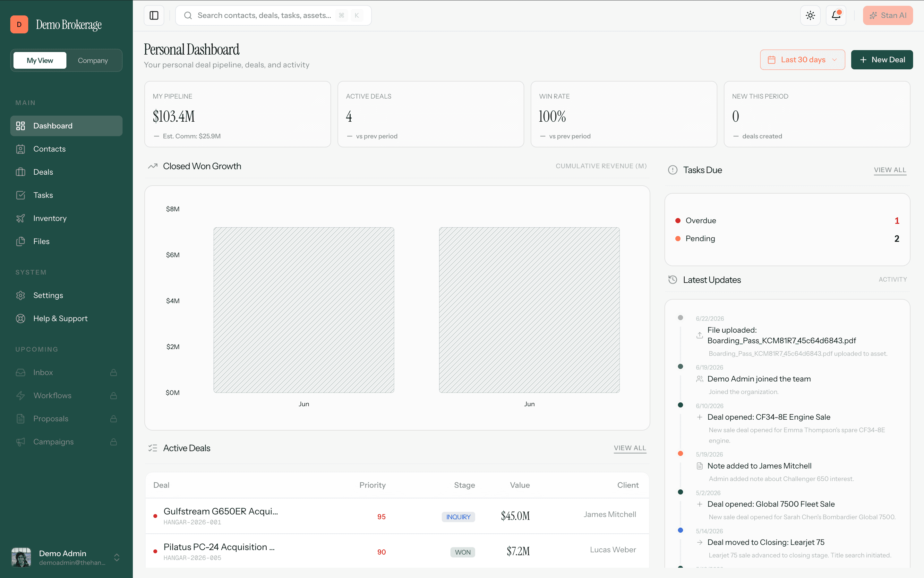Click the locked Inbox item
The width and height of the screenshot is (924, 578).
point(66,372)
